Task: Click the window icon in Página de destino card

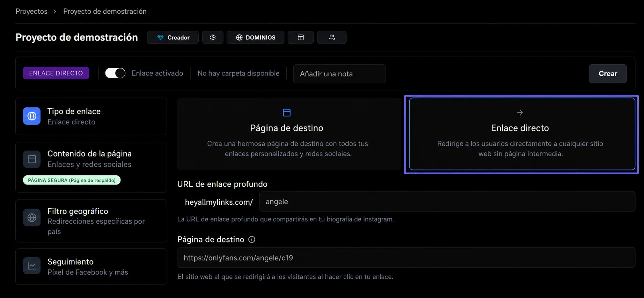Action: tap(287, 112)
